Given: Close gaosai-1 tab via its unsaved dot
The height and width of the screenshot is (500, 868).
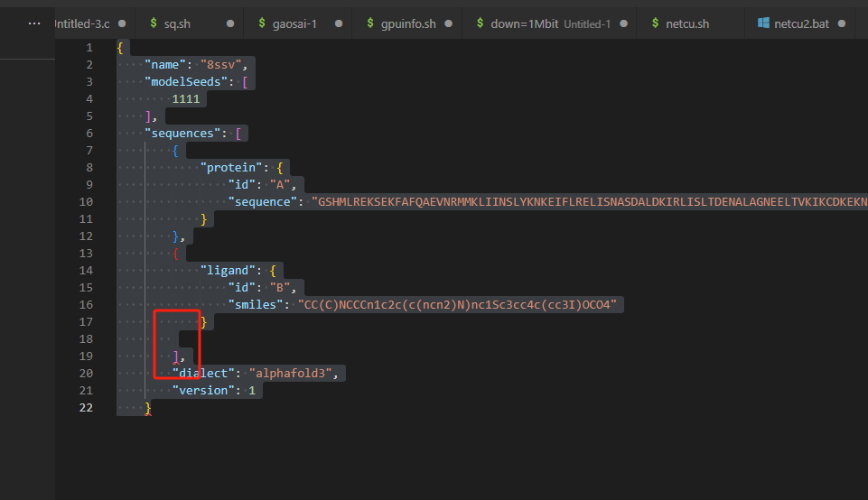Looking at the screenshot, I should (x=339, y=23).
